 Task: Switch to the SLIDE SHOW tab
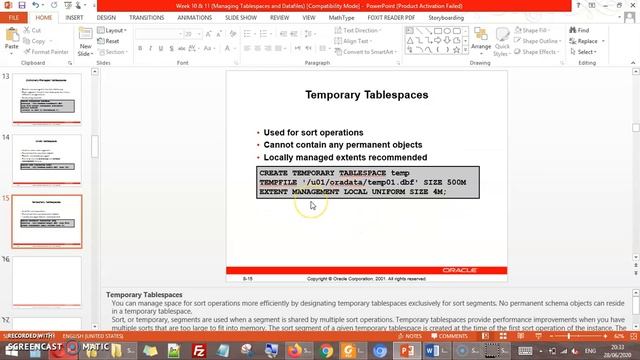pos(241,18)
